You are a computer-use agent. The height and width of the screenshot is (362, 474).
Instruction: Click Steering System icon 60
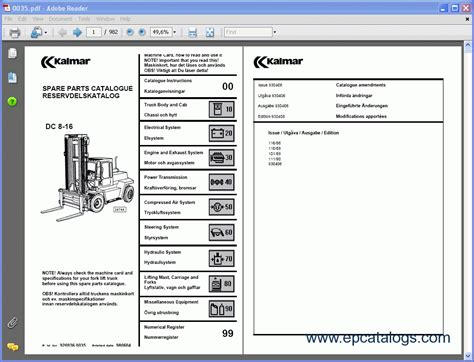point(222,232)
